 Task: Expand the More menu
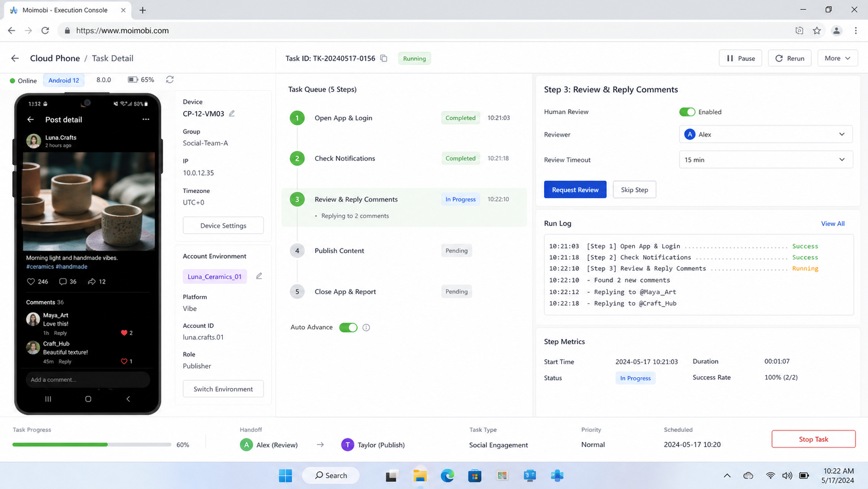[x=837, y=58]
